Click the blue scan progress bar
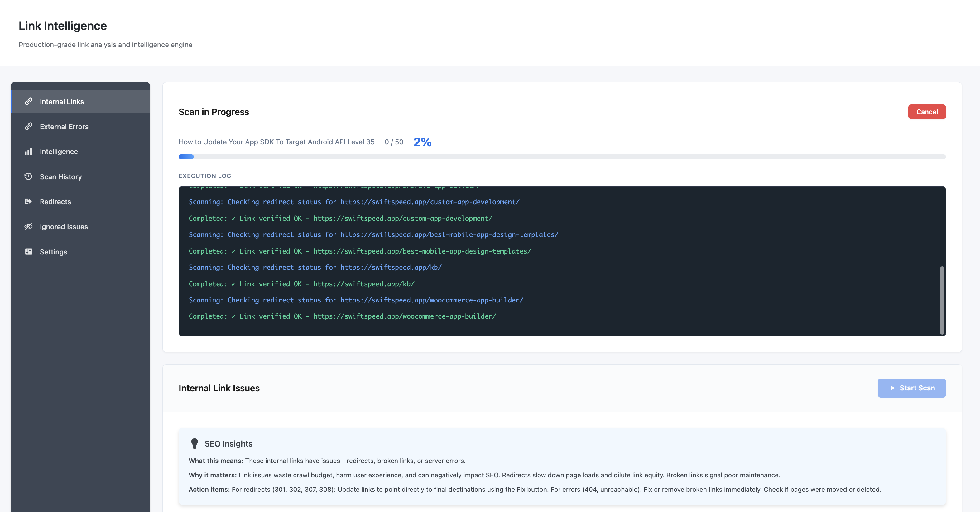Screen dimensions: 980x512 pos(186,157)
